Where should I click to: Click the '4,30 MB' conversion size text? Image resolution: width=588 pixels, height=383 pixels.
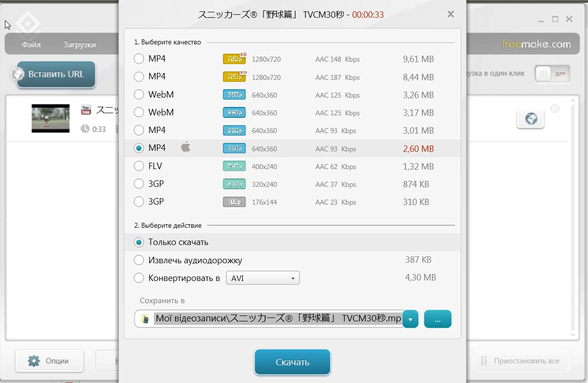point(420,278)
